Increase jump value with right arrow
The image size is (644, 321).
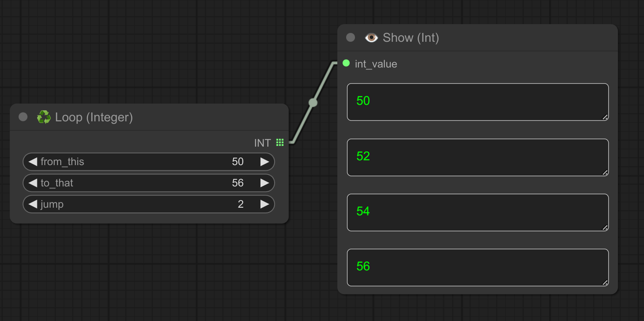(x=265, y=204)
